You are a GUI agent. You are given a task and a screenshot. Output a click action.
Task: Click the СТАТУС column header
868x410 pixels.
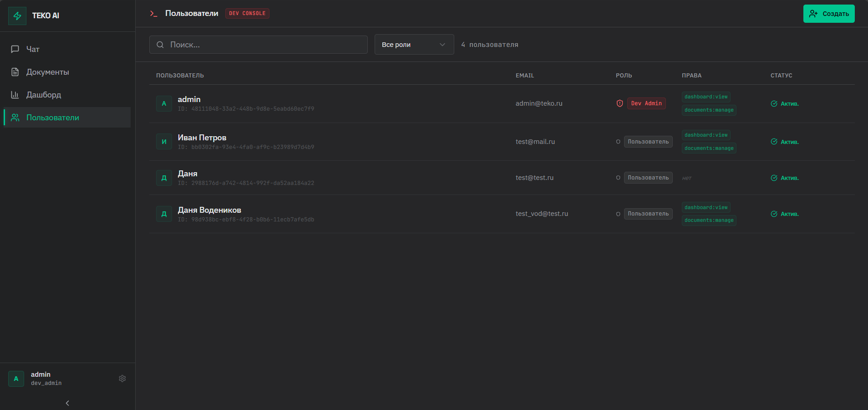coord(781,76)
